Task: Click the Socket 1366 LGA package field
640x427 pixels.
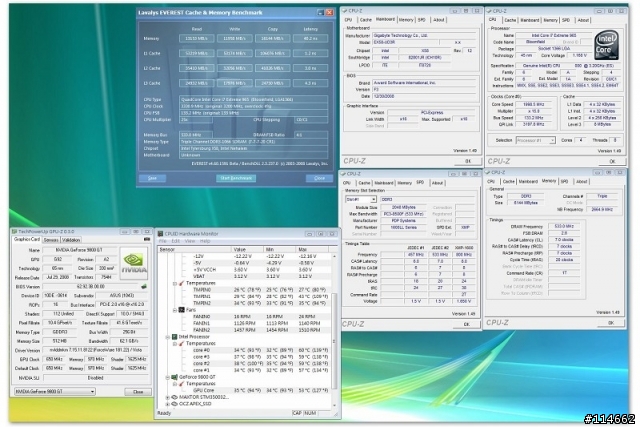Action: 554,49
